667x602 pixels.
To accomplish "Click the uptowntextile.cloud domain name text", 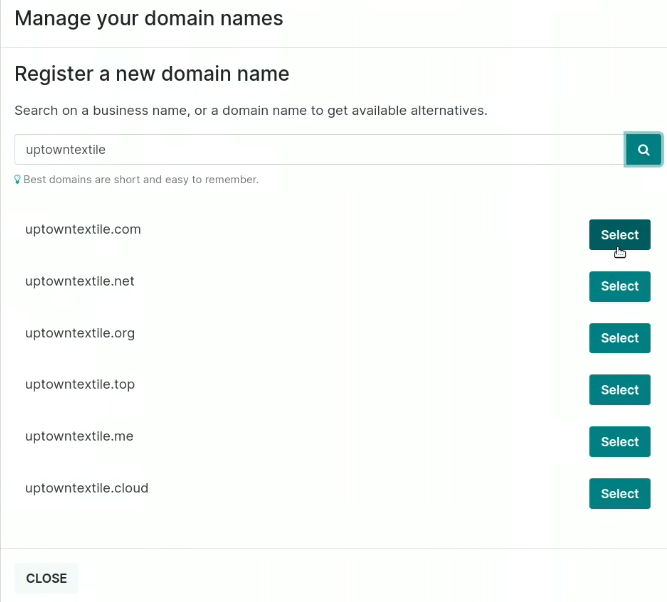I will [87, 488].
